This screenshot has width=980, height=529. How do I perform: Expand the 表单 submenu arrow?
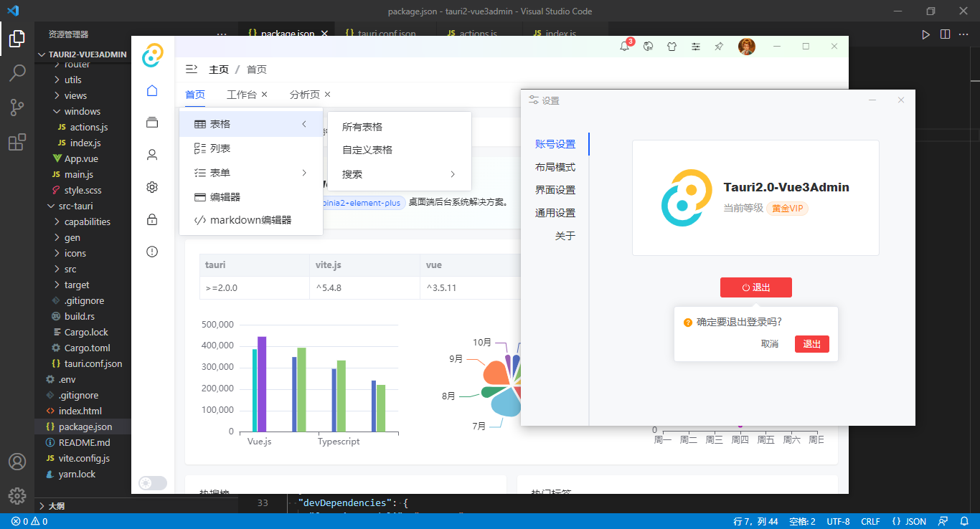[x=303, y=172]
